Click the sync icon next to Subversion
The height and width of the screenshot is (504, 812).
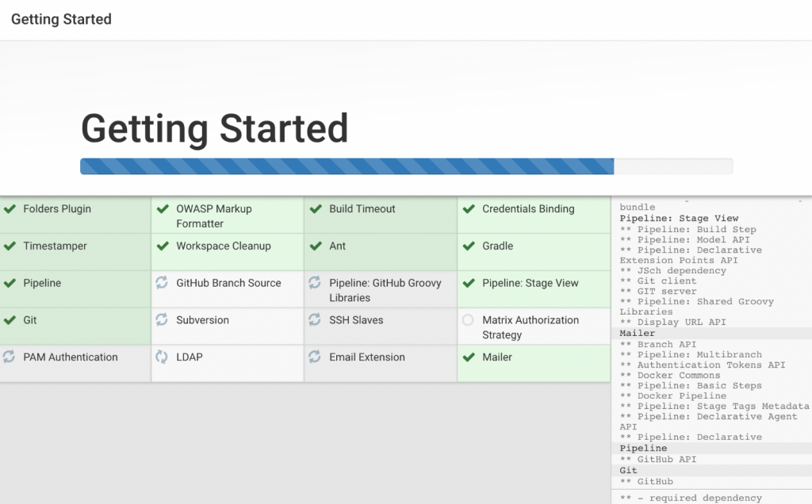[162, 320]
